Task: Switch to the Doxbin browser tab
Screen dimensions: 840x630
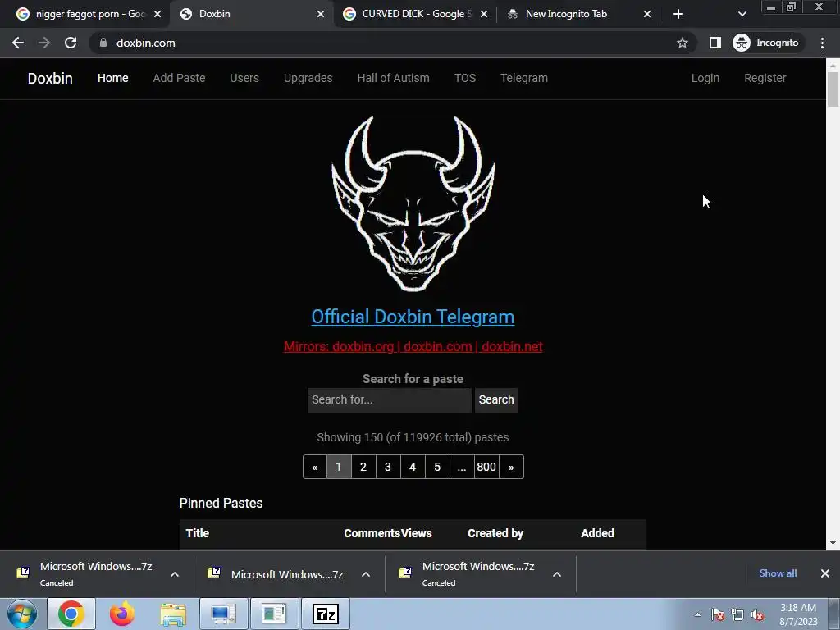Action: point(252,14)
